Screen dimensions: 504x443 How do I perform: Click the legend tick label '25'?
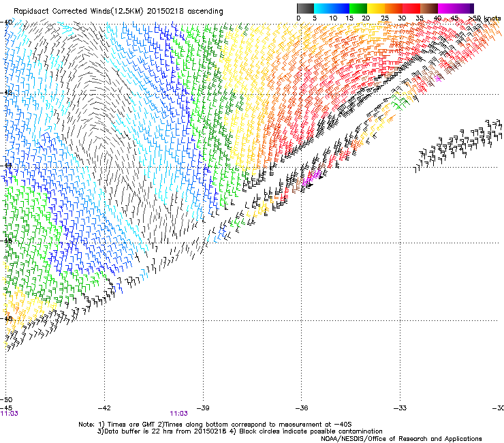click(385, 18)
